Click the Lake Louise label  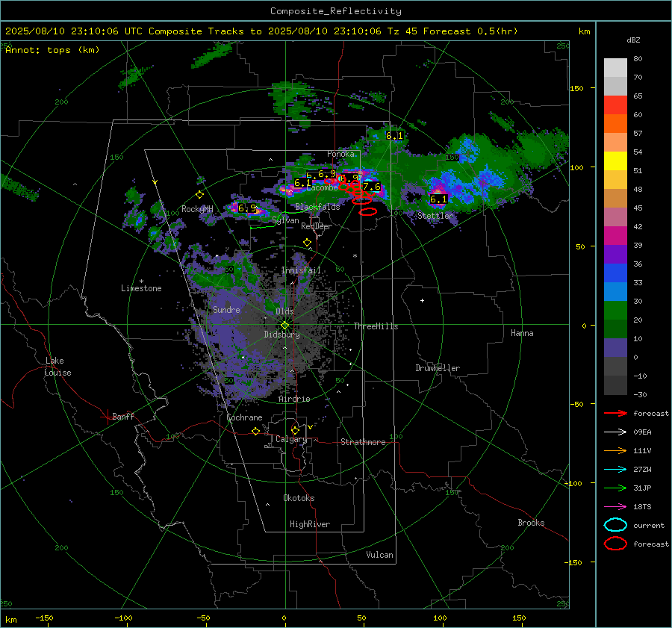pyautogui.click(x=57, y=367)
